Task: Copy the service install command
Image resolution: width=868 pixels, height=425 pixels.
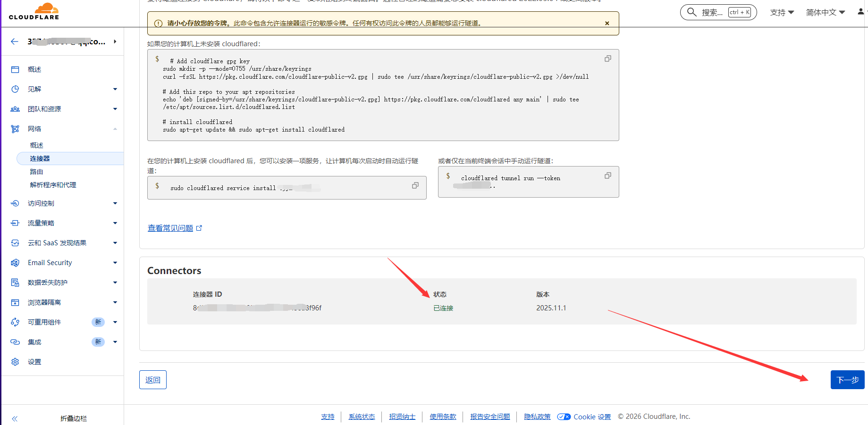Action: (415, 185)
